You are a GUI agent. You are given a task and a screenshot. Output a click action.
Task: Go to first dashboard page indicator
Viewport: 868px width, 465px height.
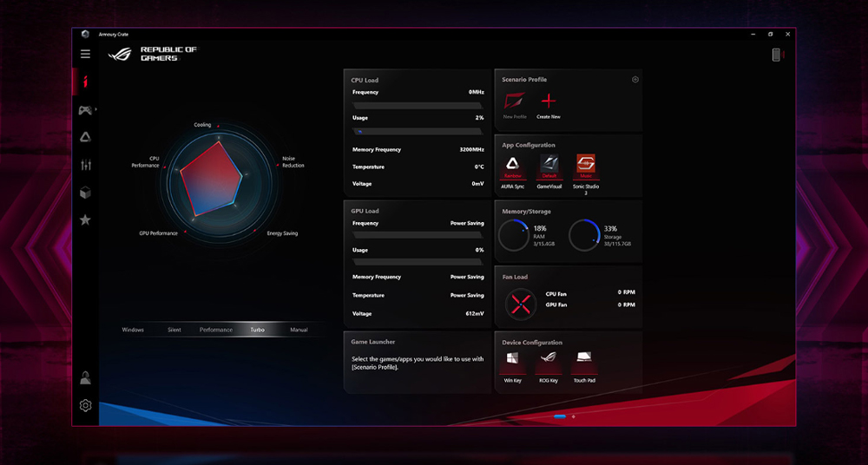click(x=560, y=416)
